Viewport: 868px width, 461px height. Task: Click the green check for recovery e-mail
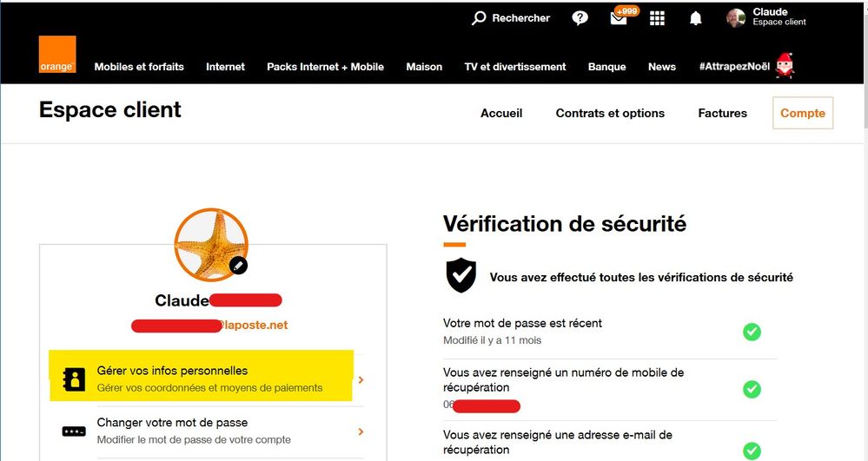[x=752, y=451]
